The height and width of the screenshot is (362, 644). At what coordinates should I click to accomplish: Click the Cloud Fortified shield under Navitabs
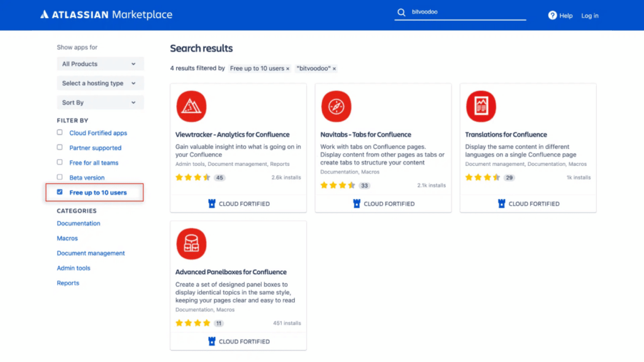pyautogui.click(x=355, y=204)
